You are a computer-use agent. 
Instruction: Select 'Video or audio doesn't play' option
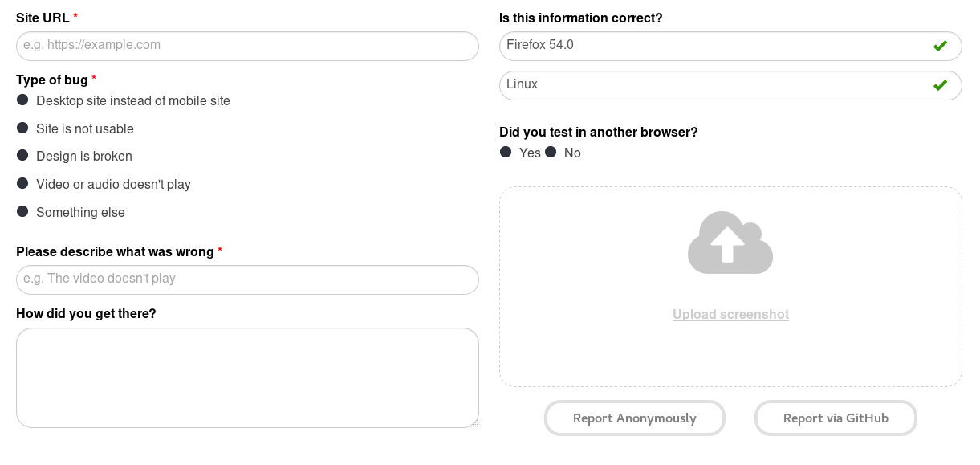click(x=22, y=183)
